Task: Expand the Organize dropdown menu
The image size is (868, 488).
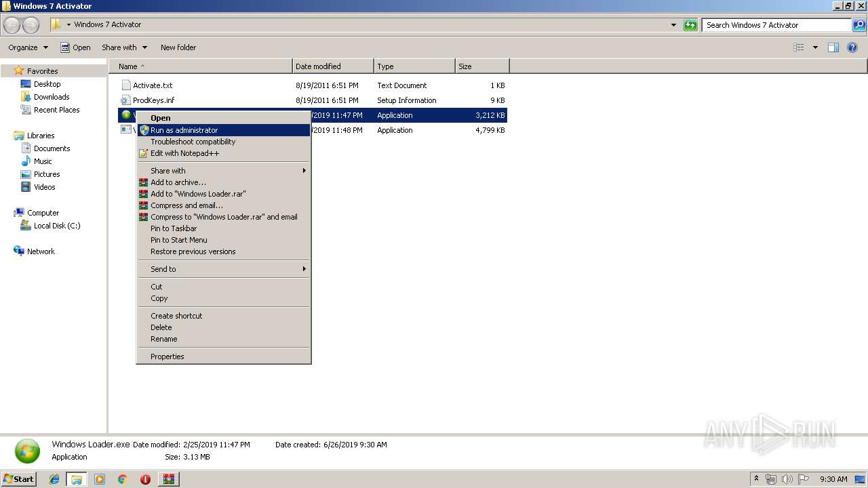Action: point(28,47)
